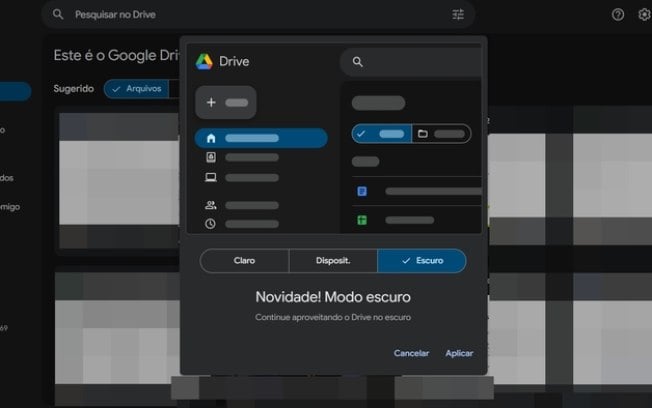This screenshot has height=408, width=652.
Task: Click the 'Novidade! Modo escuro' heading
Action: (333, 297)
